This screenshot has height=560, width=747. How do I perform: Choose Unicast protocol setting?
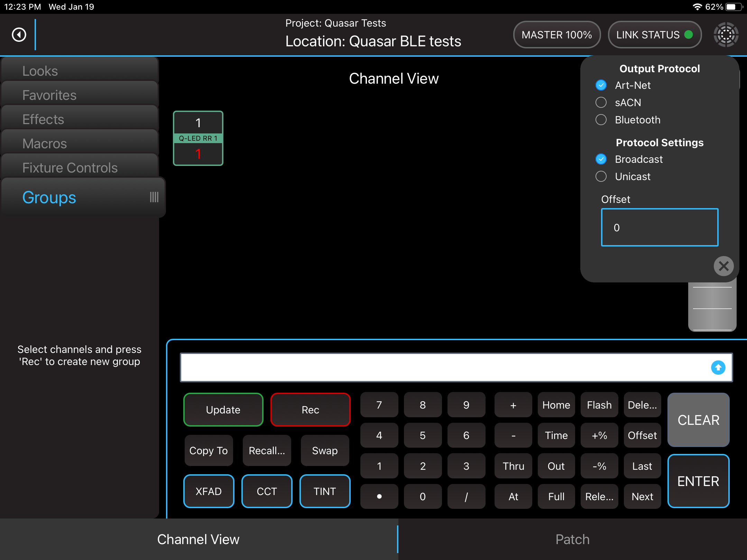tap(601, 177)
